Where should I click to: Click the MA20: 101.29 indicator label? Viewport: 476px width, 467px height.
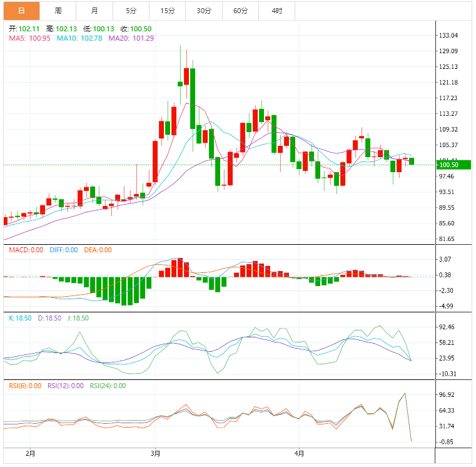pyautogui.click(x=131, y=38)
